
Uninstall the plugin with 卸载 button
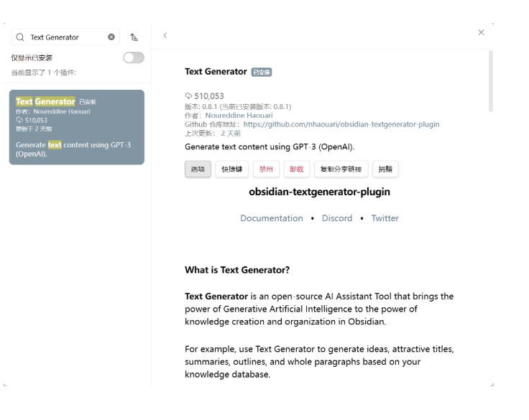[297, 169]
